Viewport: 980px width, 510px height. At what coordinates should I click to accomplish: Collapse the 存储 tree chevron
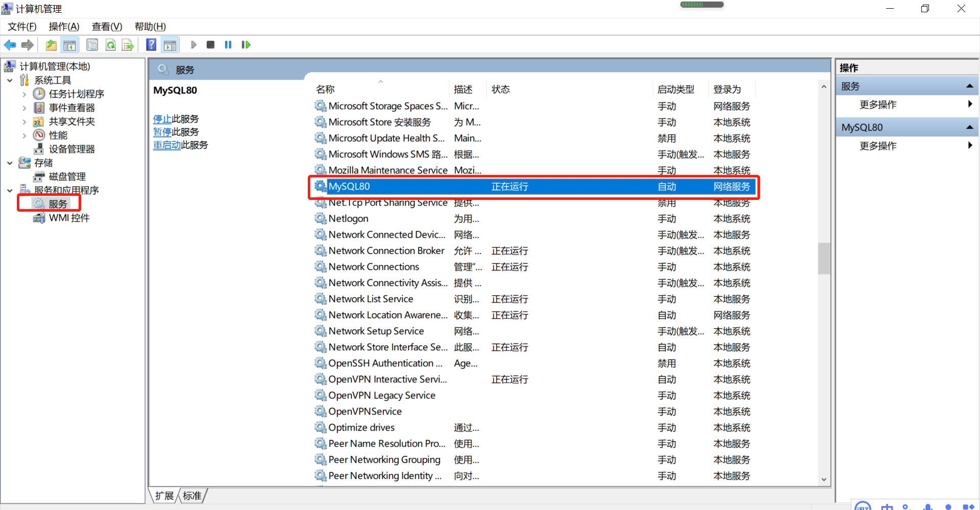[x=10, y=163]
